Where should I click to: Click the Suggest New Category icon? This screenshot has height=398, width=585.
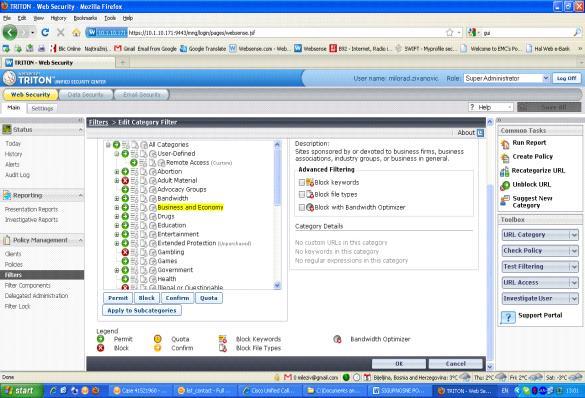(x=505, y=201)
